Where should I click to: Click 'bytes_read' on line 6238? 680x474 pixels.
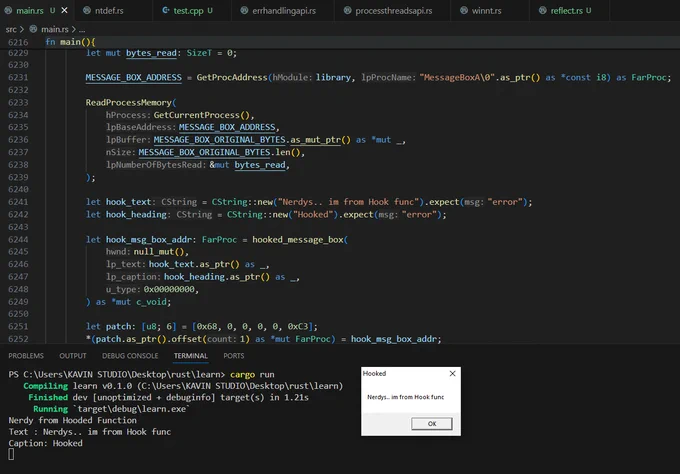[260, 165]
